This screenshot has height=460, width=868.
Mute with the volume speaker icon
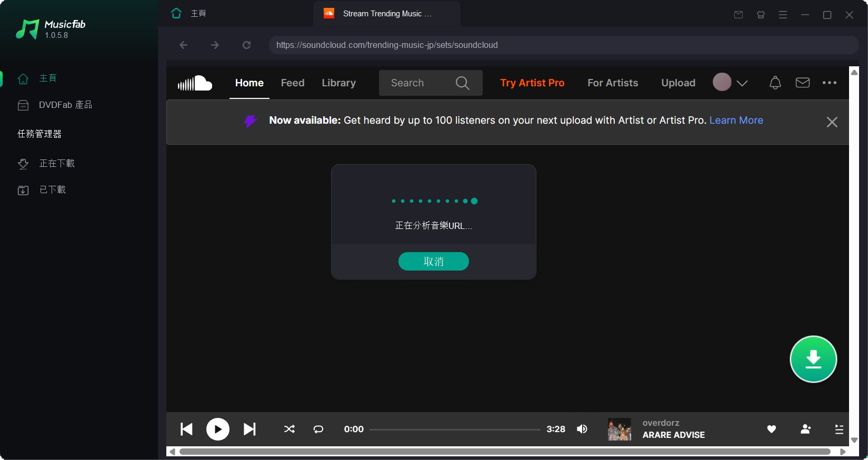pos(582,429)
